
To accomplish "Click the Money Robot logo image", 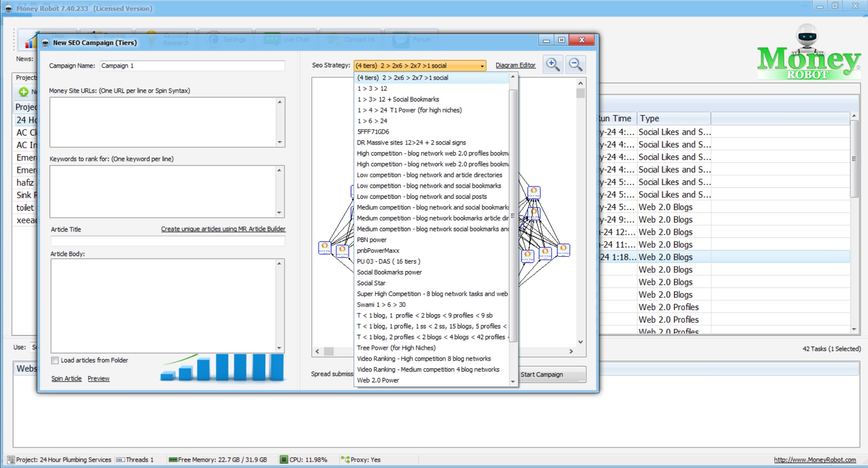I will click(x=808, y=53).
